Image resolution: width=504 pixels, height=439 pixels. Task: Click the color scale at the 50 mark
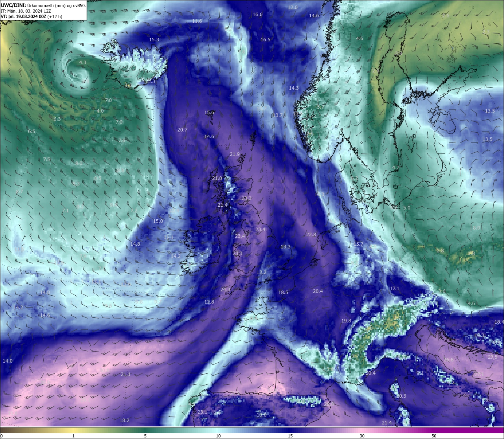(434, 436)
